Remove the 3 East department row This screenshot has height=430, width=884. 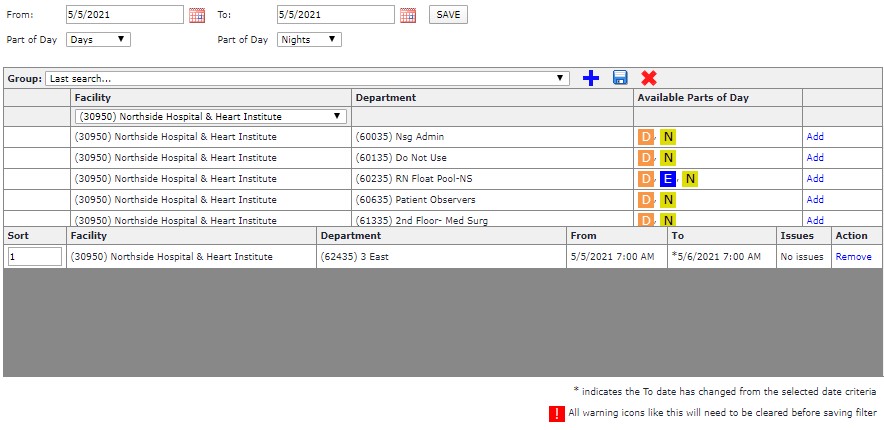(x=853, y=257)
